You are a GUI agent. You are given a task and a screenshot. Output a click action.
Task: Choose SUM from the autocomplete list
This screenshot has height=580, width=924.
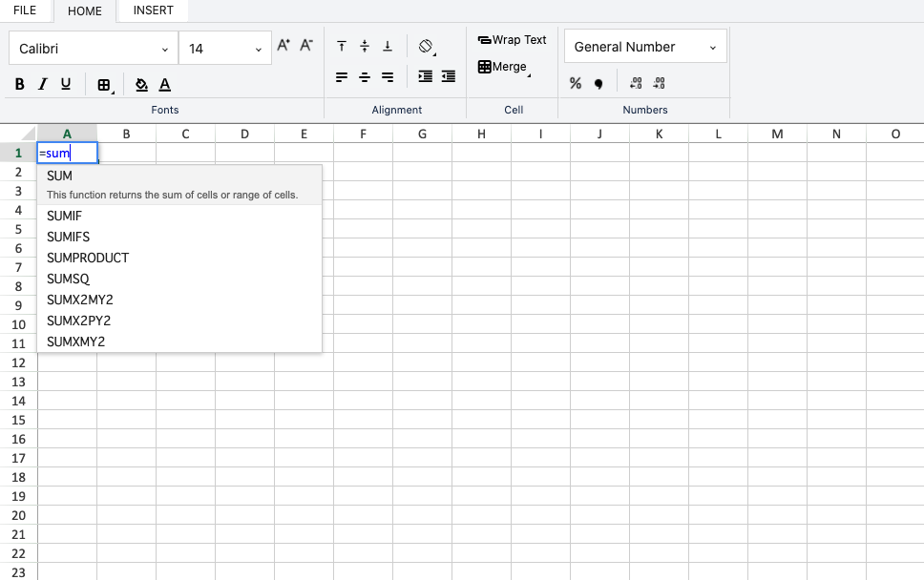[179, 185]
